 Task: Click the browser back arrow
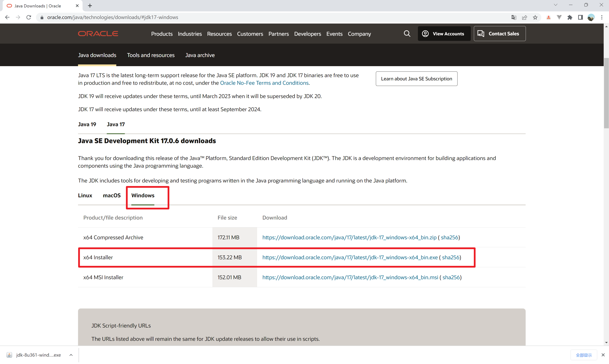point(7,17)
